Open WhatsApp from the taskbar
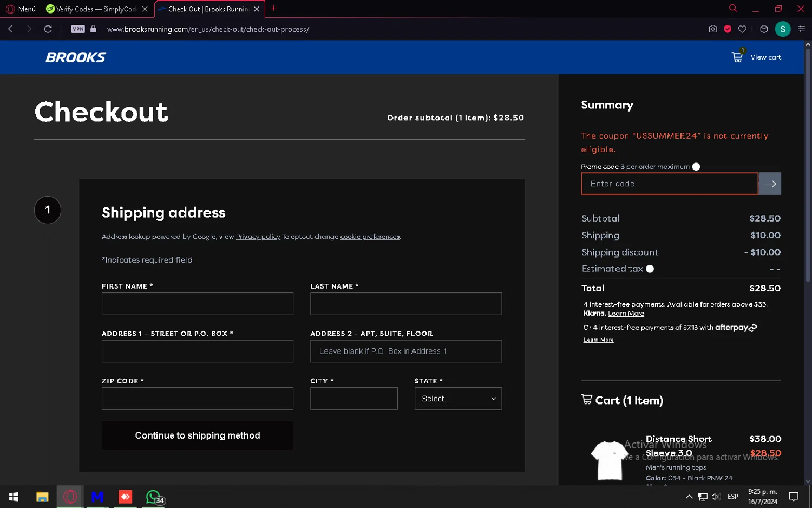 tap(154, 497)
